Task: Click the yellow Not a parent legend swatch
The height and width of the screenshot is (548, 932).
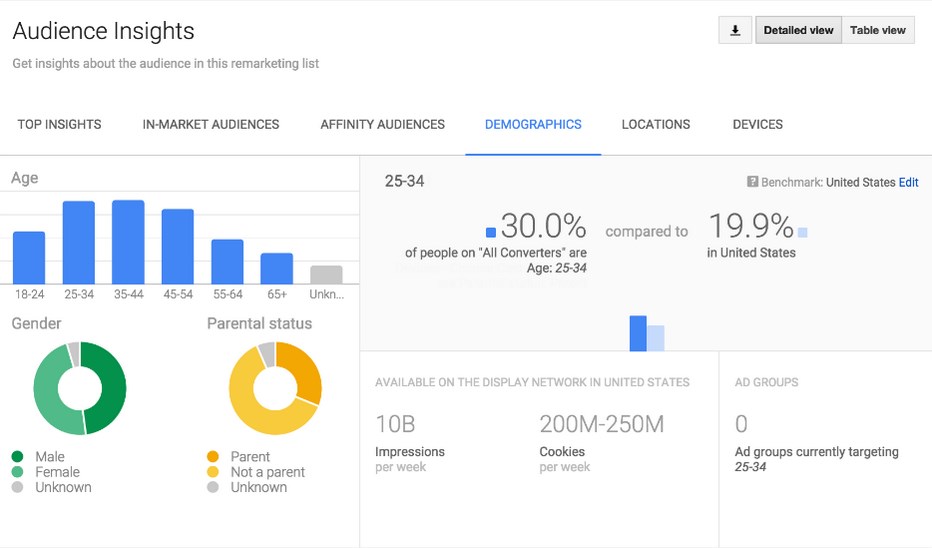Action: [x=213, y=472]
